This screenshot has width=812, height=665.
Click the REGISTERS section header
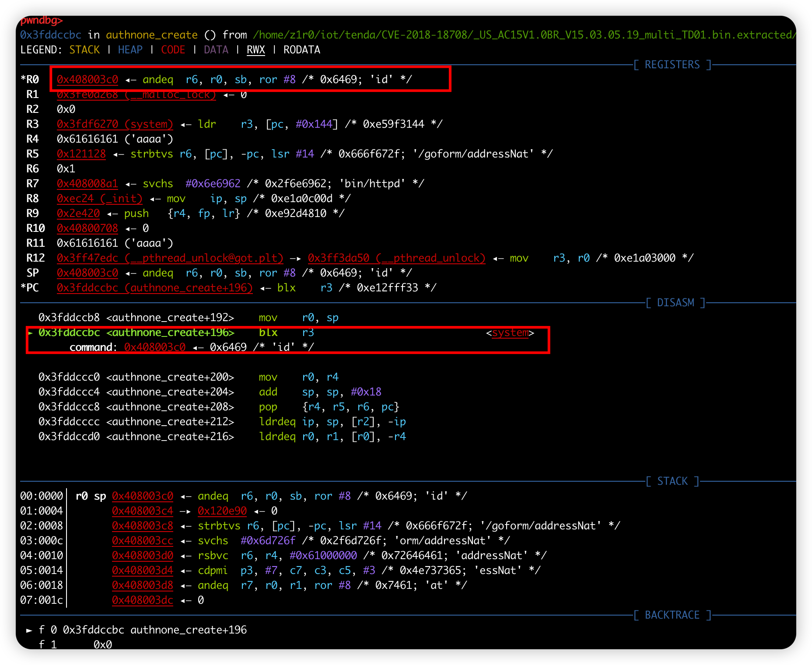(x=672, y=65)
